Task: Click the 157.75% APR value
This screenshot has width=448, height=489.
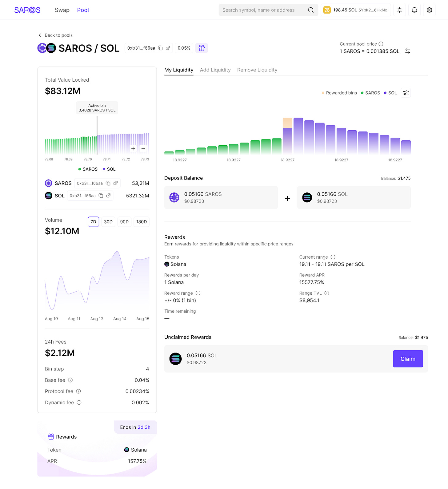Action: pos(137,461)
